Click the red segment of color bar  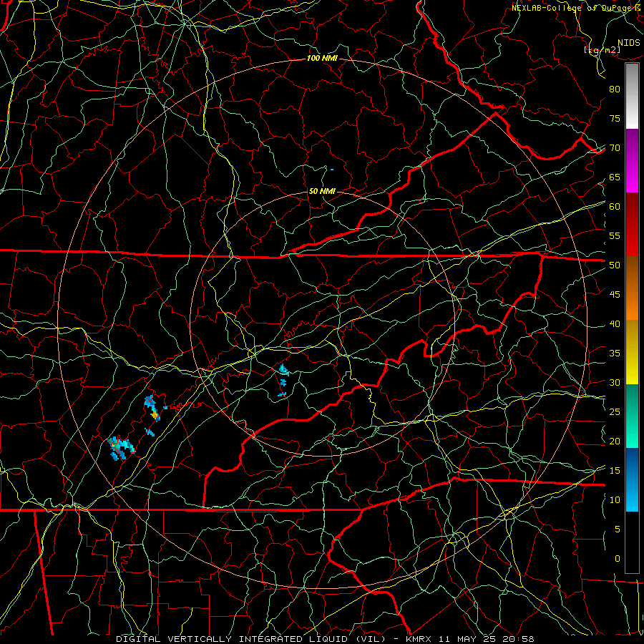(x=632, y=224)
